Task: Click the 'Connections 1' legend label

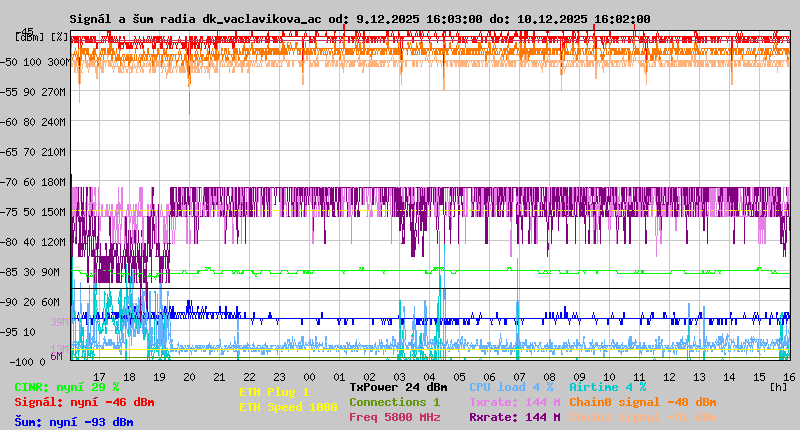Action: (394, 402)
